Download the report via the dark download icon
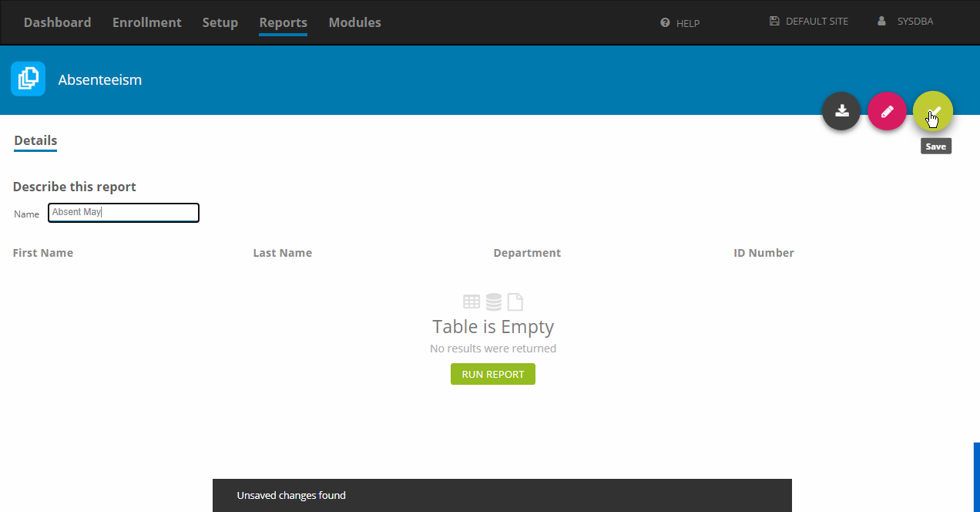The height and width of the screenshot is (512, 980). pos(841,111)
